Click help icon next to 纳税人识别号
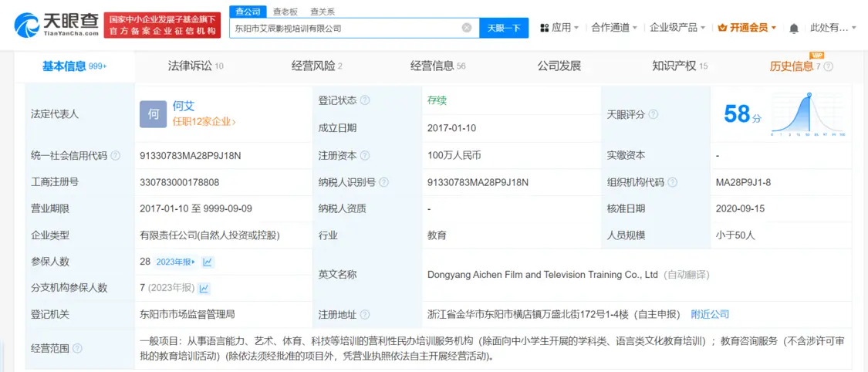 [383, 182]
